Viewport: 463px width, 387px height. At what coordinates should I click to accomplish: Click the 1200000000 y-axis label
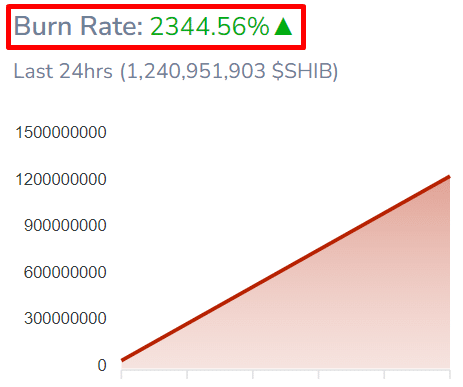point(61,179)
